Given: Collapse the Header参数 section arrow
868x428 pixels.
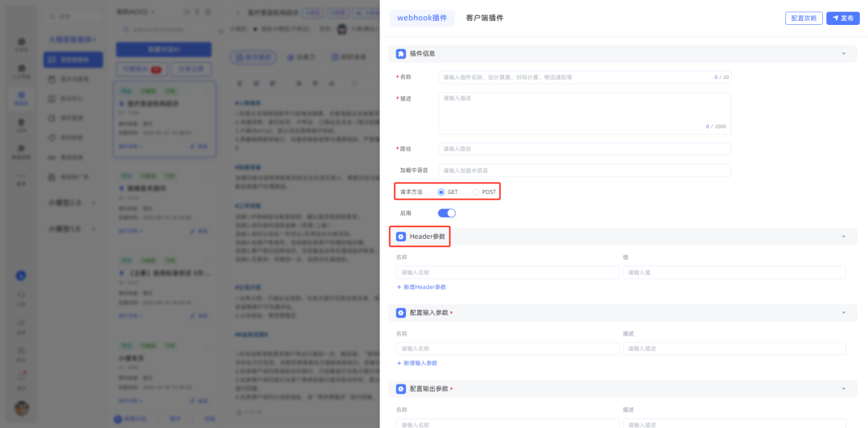Looking at the screenshot, I should [844, 237].
